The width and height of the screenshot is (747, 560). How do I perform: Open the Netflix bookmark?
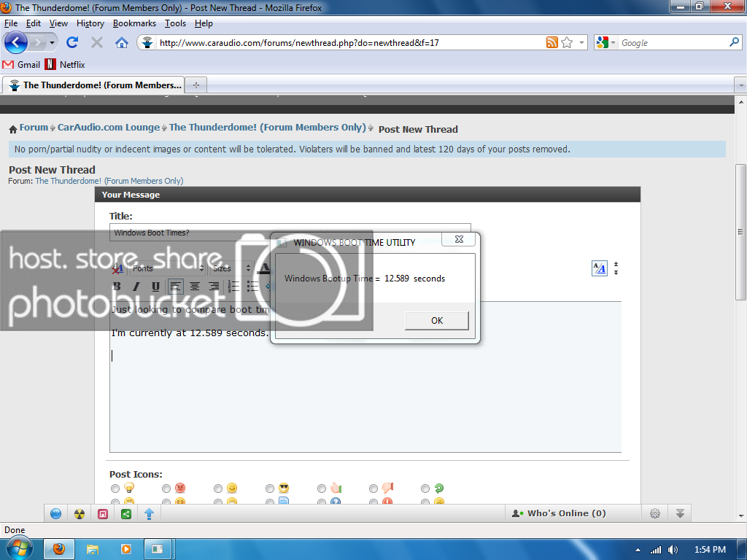(x=65, y=64)
